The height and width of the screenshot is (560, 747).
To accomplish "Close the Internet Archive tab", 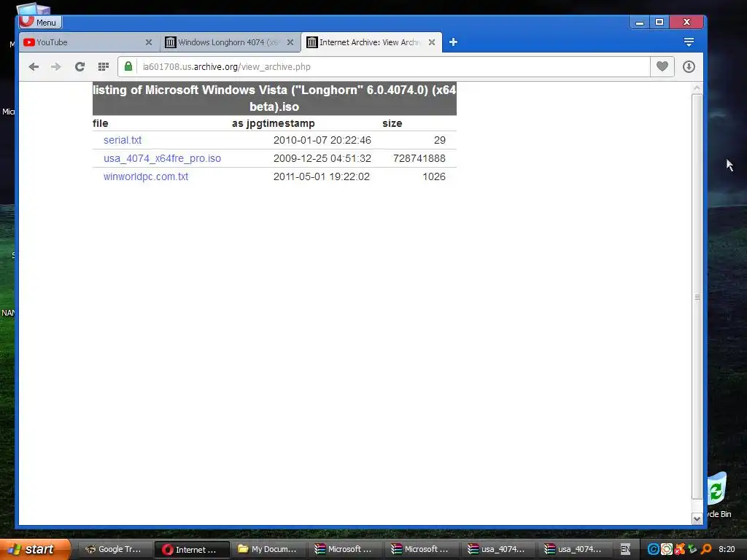I will point(432,42).
